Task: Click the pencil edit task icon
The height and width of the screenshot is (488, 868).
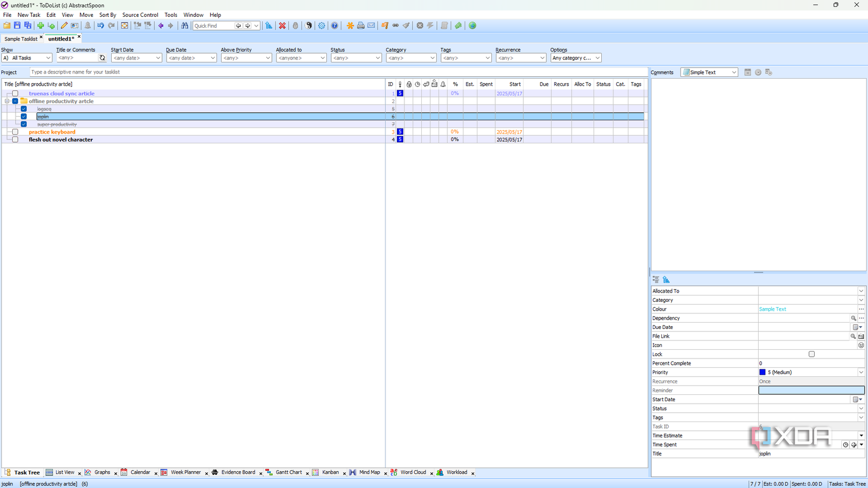Action: tap(64, 25)
